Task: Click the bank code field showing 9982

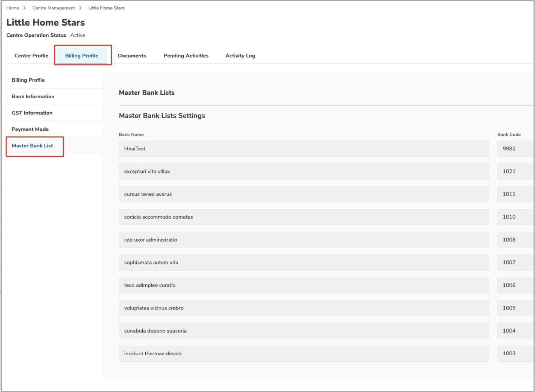Action: pos(515,149)
